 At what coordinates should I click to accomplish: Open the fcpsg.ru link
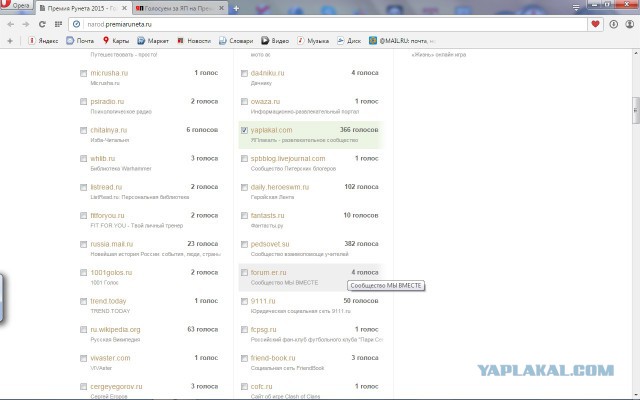pos(263,329)
